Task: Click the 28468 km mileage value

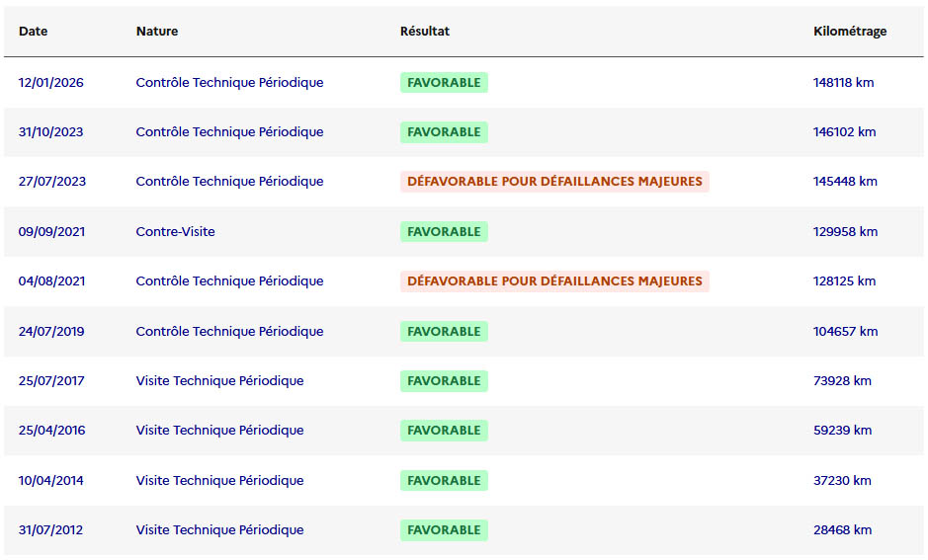Action: (842, 530)
